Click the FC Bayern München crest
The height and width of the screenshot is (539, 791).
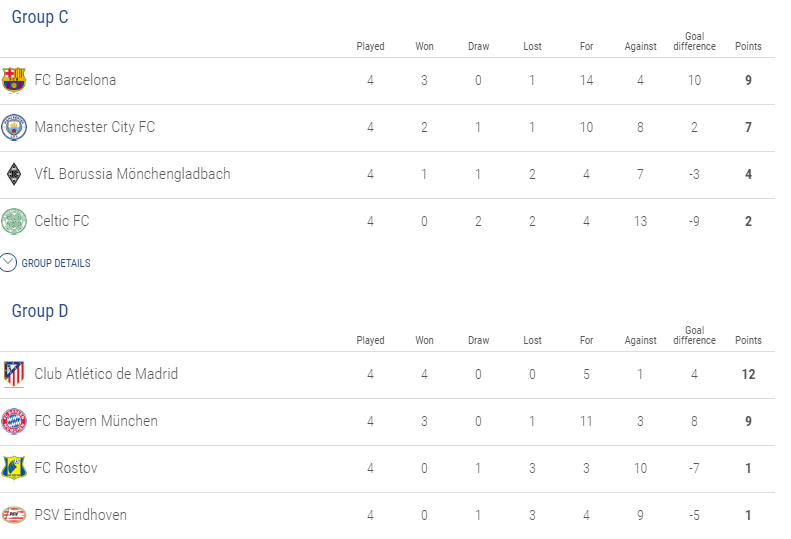[x=14, y=421]
